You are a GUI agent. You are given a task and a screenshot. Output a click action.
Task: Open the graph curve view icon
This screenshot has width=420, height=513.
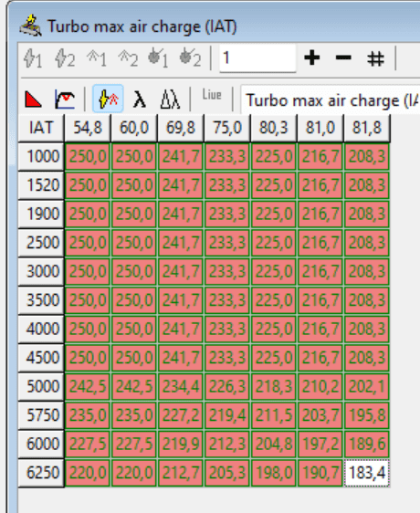pos(65,99)
